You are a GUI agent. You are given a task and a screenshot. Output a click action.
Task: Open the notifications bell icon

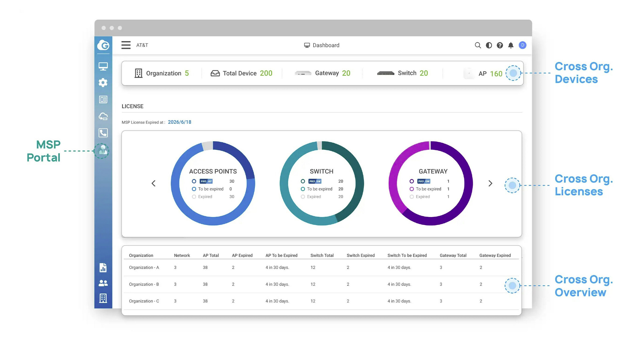[x=511, y=45]
